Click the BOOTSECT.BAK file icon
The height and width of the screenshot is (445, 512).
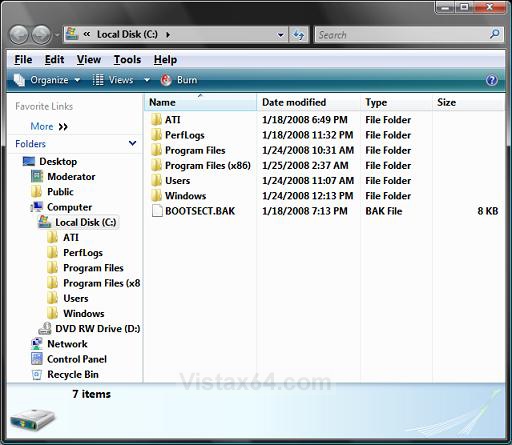[157, 211]
